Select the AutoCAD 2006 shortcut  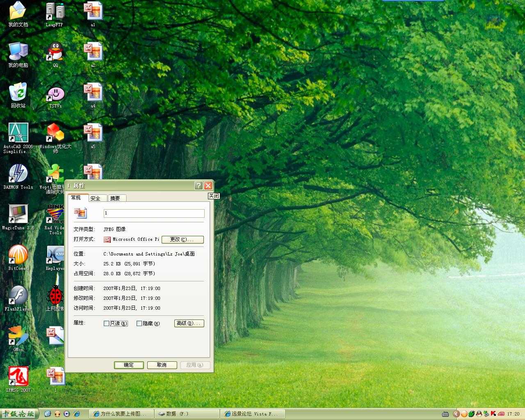[x=18, y=138]
